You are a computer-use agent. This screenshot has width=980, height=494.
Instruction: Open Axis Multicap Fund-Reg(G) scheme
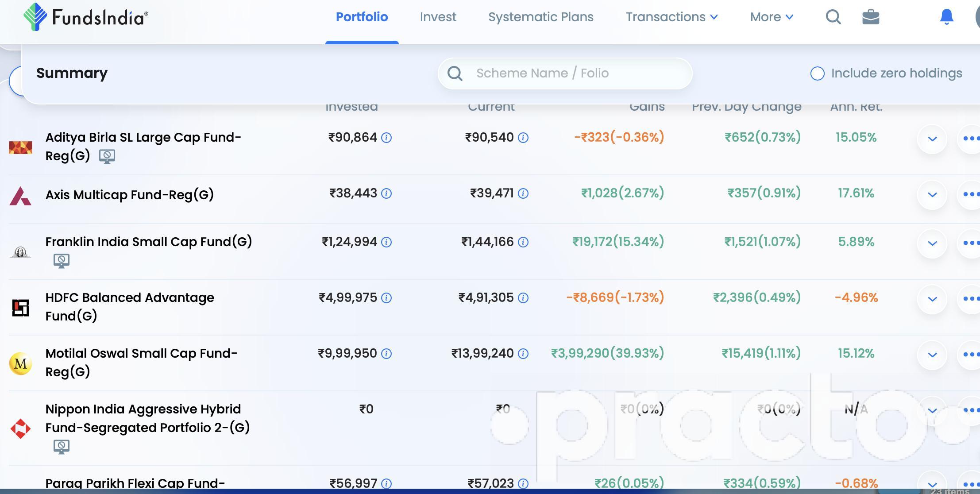130,195
